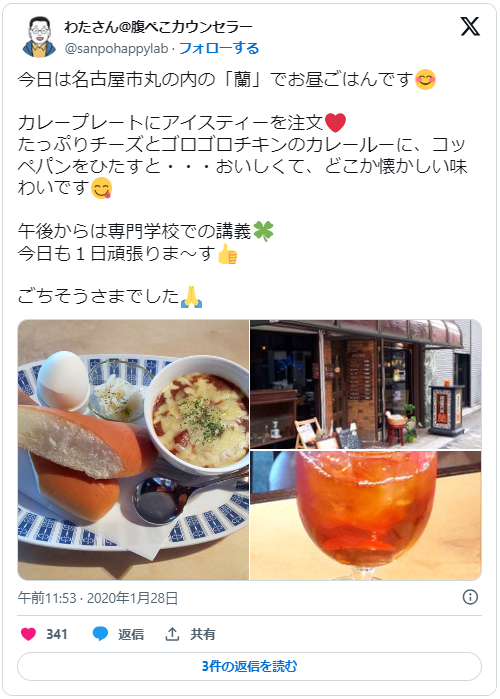
Task: Click the reply speech bubble icon
Action: (x=100, y=634)
